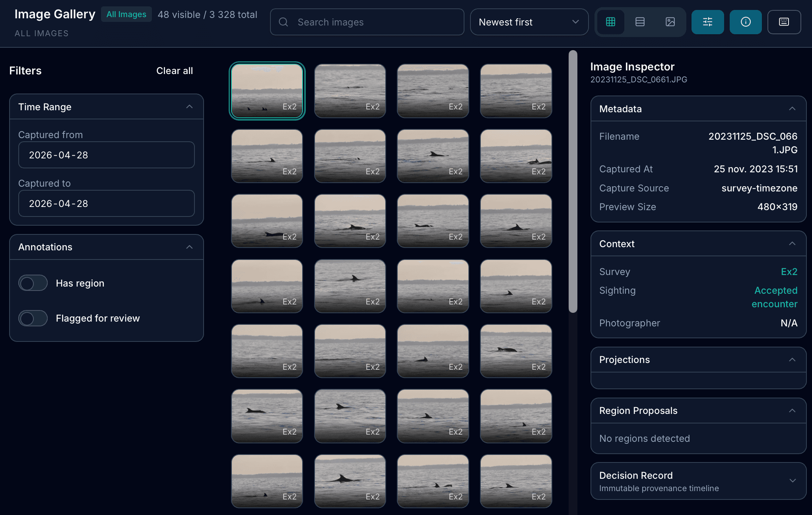The width and height of the screenshot is (812, 515).
Task: Click the Preview Size value 480×319
Action: pyautogui.click(x=777, y=207)
